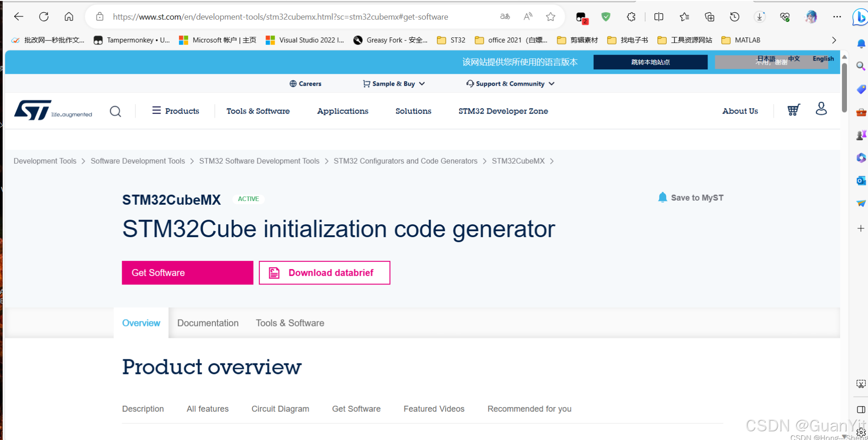Open browsing history
868x440 pixels.
click(x=734, y=17)
